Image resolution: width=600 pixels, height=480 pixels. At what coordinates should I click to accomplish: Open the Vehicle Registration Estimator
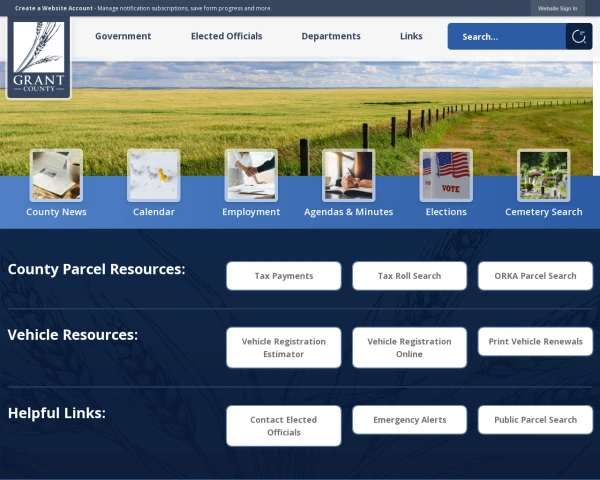283,347
